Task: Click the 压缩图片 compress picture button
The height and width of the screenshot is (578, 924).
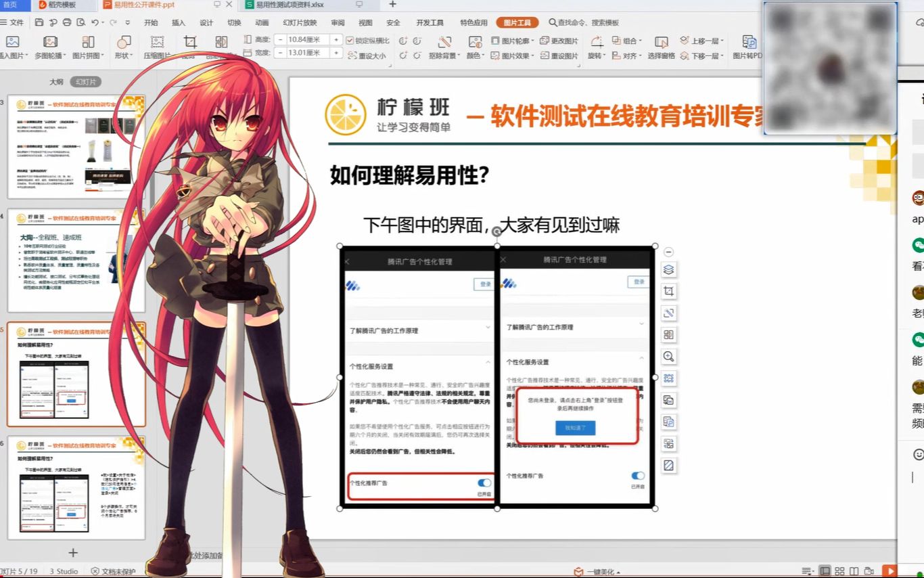Action: (157, 47)
